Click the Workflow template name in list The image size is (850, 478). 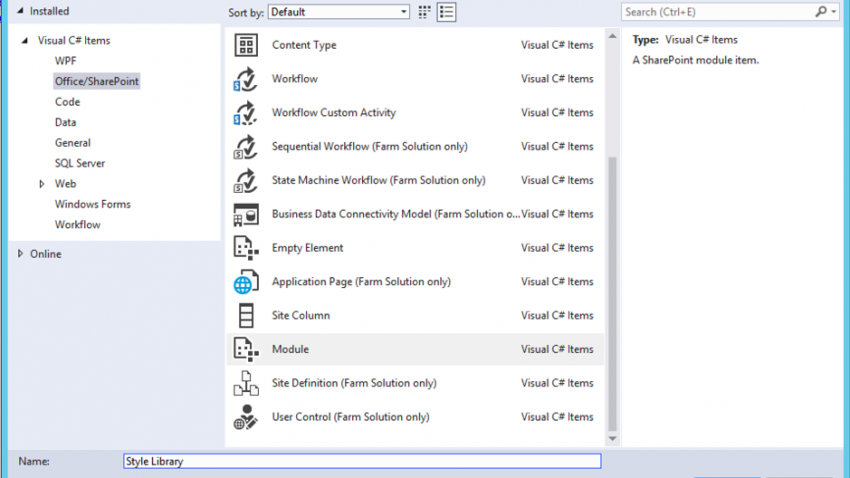click(x=295, y=79)
